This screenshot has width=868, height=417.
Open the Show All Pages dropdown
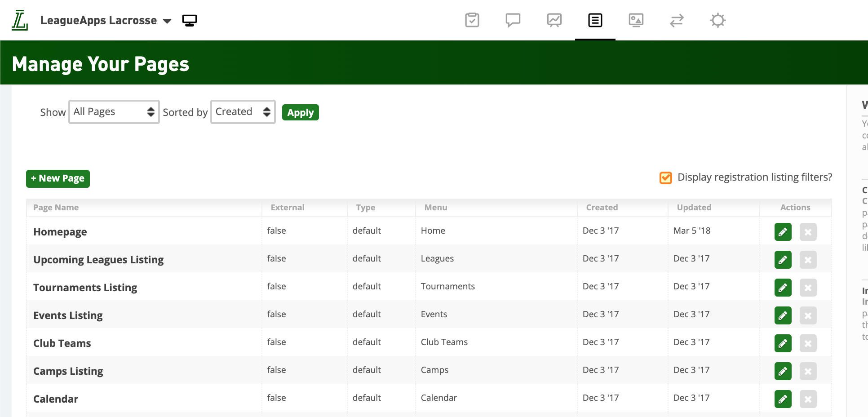(x=114, y=112)
